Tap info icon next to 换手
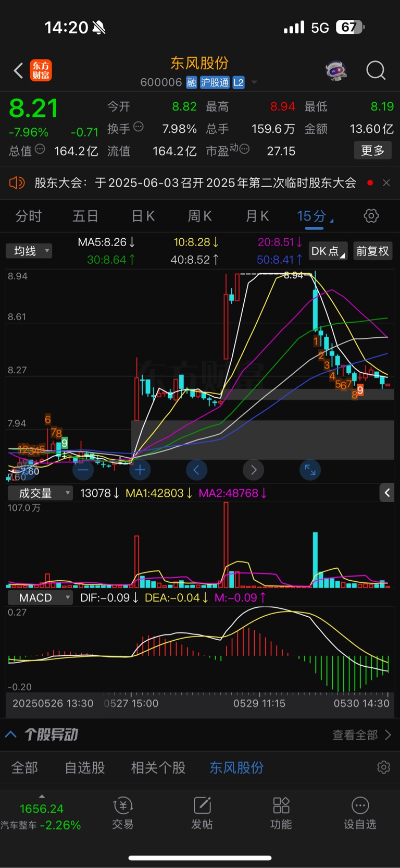Viewport: 400px width, 868px height. pyautogui.click(x=139, y=127)
